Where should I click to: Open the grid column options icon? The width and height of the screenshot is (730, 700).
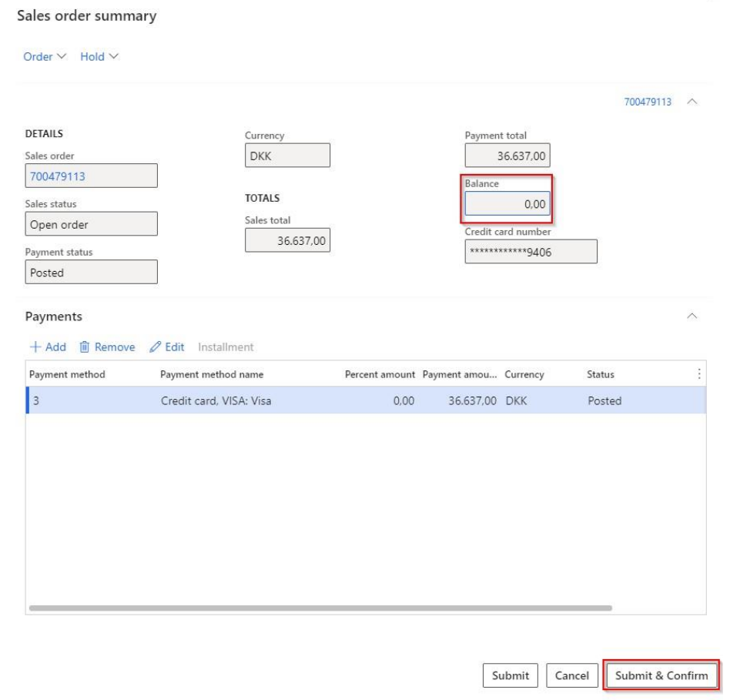pyautogui.click(x=699, y=374)
